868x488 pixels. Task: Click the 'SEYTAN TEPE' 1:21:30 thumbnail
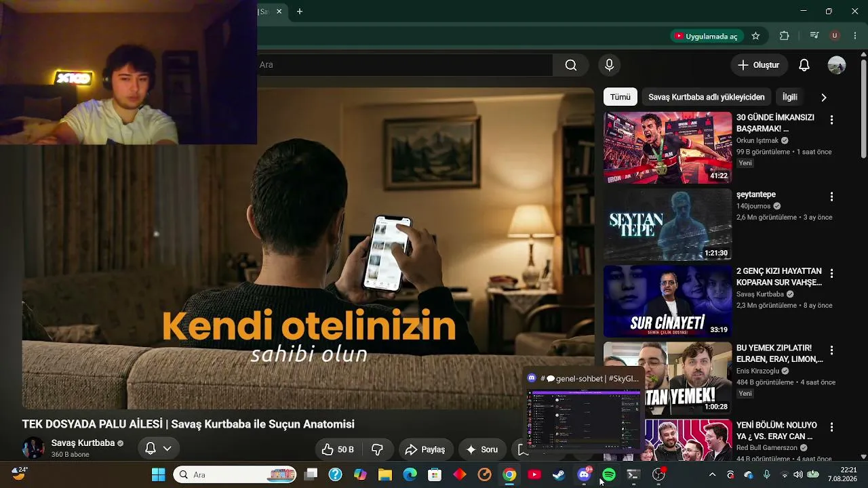[667, 224]
